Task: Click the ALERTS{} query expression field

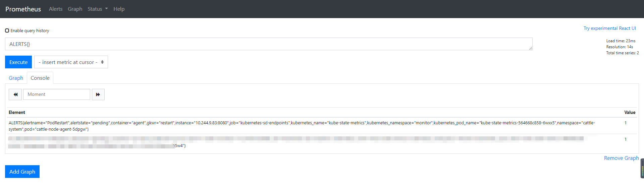Action: [x=269, y=44]
